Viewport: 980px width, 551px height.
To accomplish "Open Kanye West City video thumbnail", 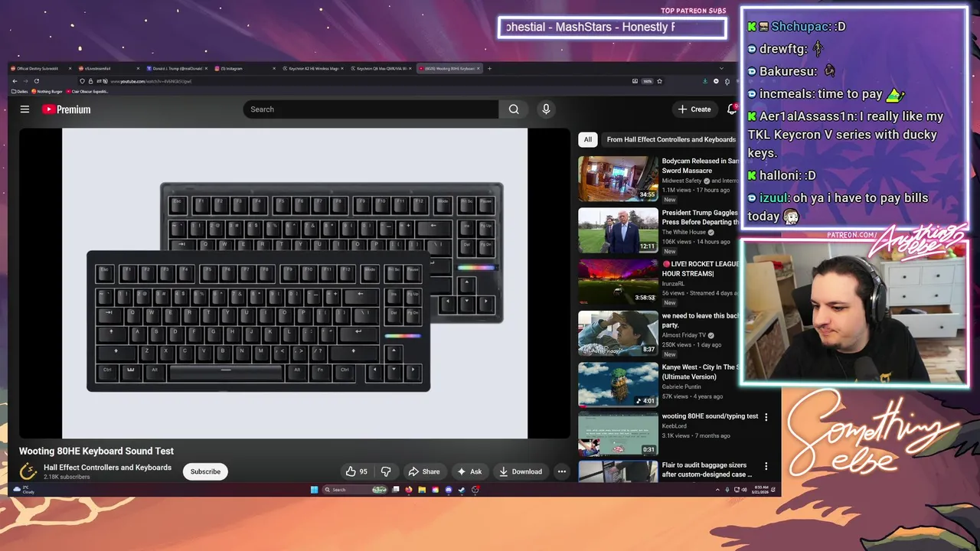I will pyautogui.click(x=618, y=385).
